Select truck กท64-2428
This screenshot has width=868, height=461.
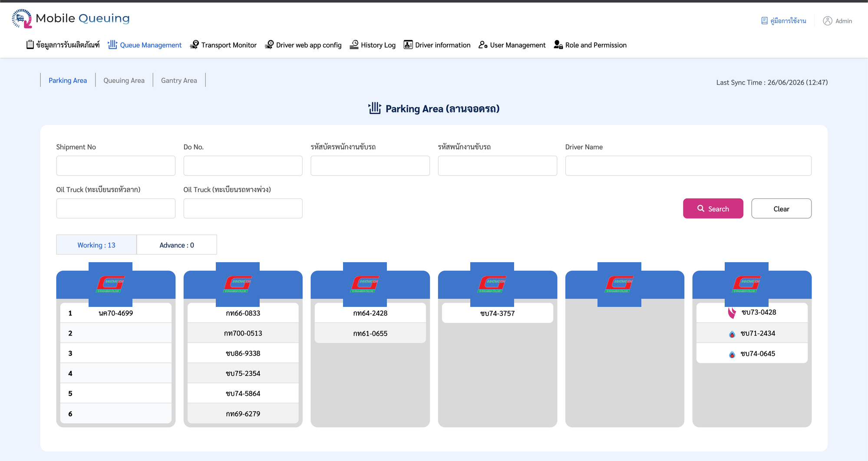[370, 313]
